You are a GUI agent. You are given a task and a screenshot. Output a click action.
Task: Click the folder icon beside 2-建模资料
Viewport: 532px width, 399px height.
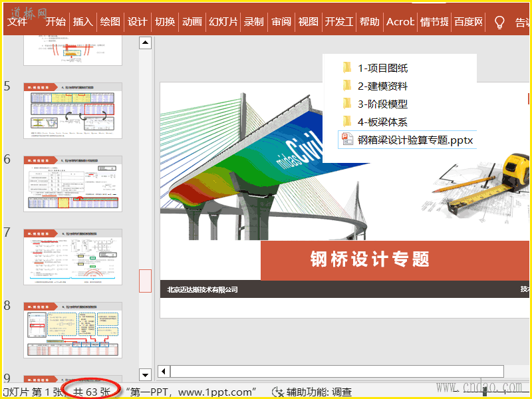pos(346,86)
